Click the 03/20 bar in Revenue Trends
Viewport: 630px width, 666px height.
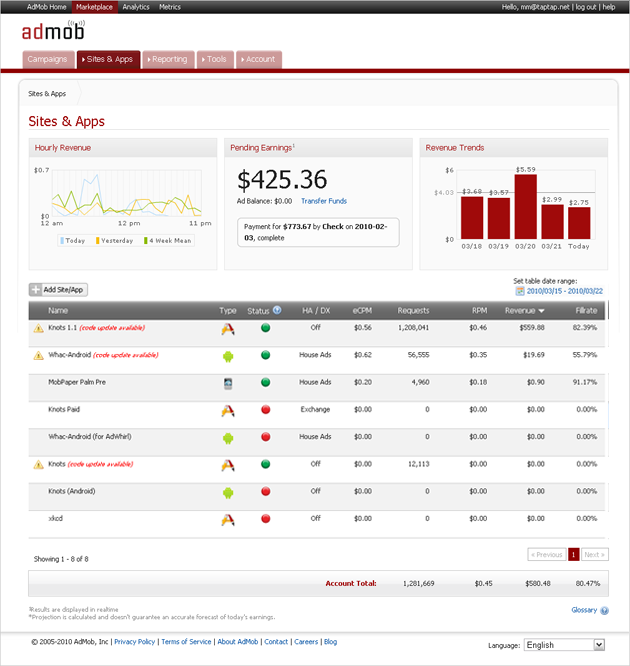525,207
